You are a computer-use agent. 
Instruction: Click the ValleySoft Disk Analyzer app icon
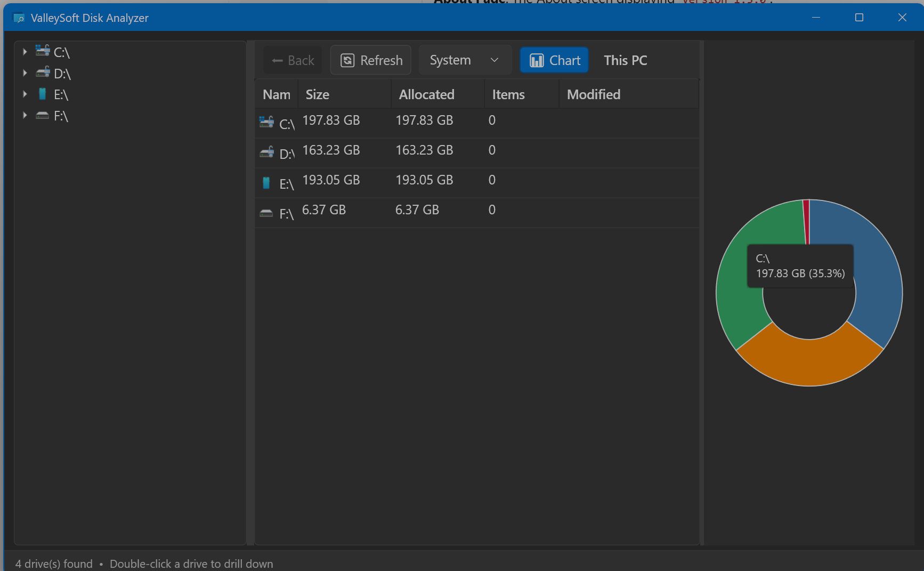coord(19,18)
